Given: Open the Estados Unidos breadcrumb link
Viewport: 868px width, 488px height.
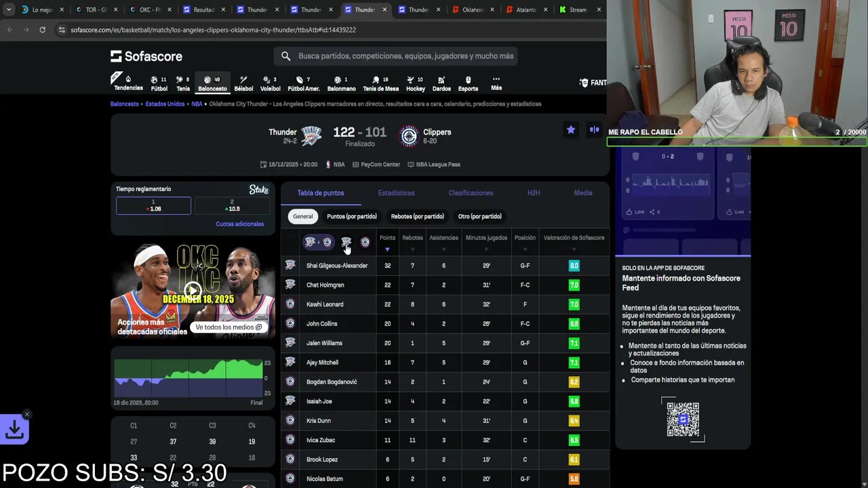Looking at the screenshot, I should 165,104.
